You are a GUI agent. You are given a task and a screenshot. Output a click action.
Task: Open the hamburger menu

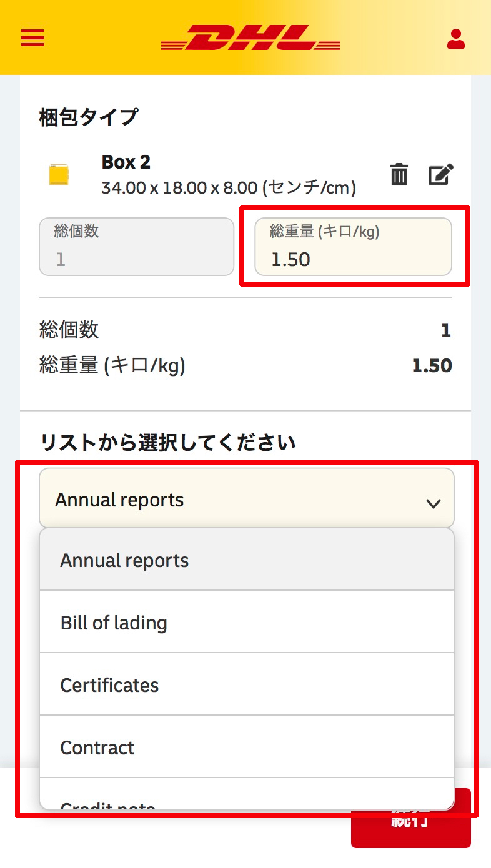[32, 39]
